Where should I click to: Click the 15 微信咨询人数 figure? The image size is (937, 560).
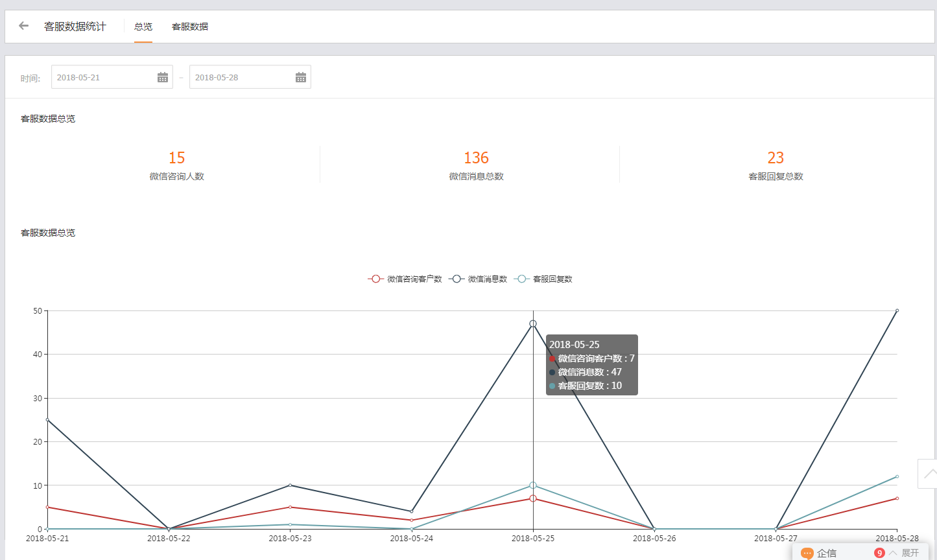pyautogui.click(x=176, y=158)
